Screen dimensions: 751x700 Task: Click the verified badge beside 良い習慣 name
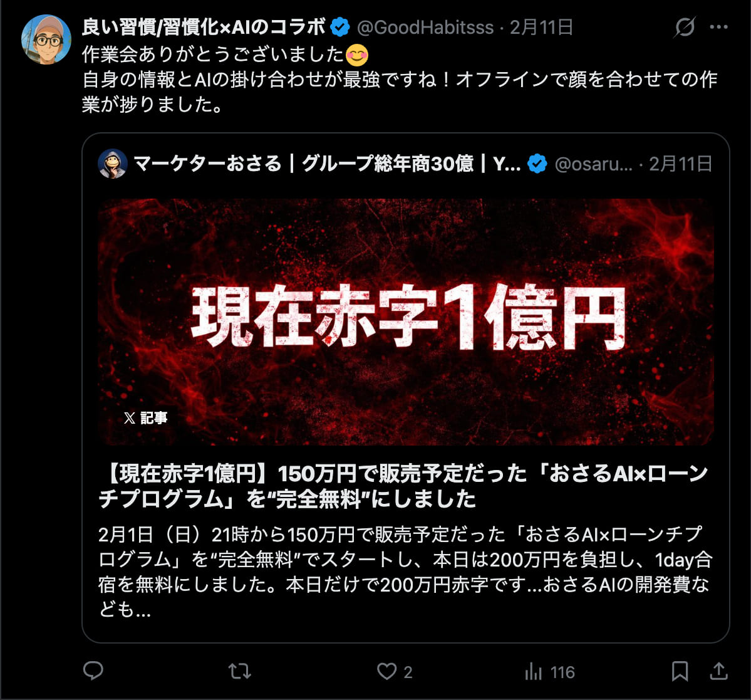point(340,27)
